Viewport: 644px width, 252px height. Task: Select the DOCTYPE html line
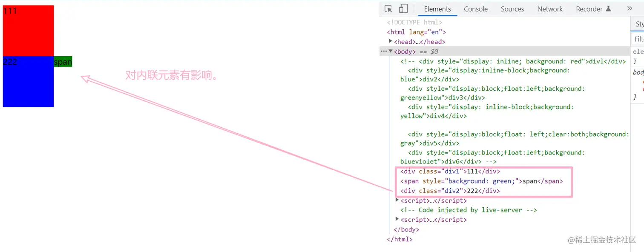tap(414, 22)
